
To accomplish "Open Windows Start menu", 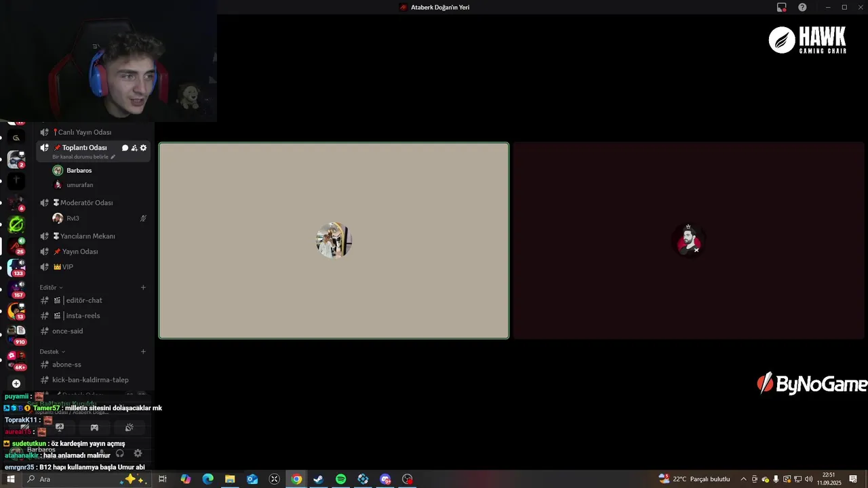I will [10, 479].
